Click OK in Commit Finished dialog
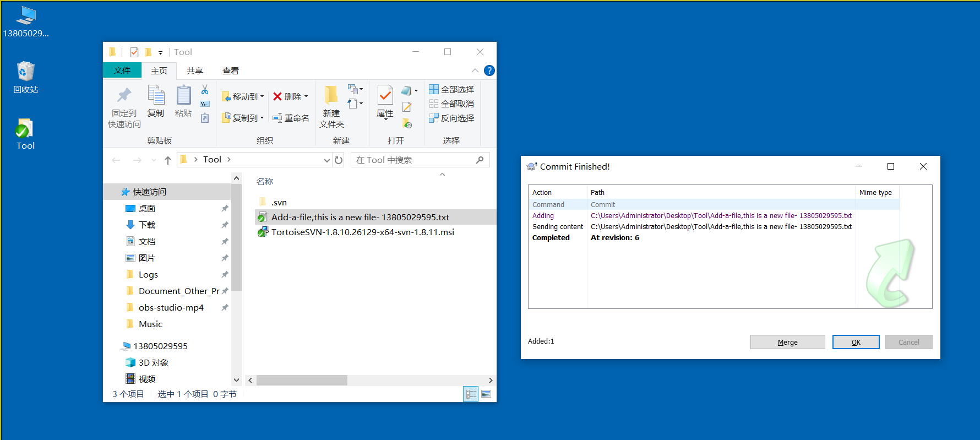 click(x=856, y=342)
